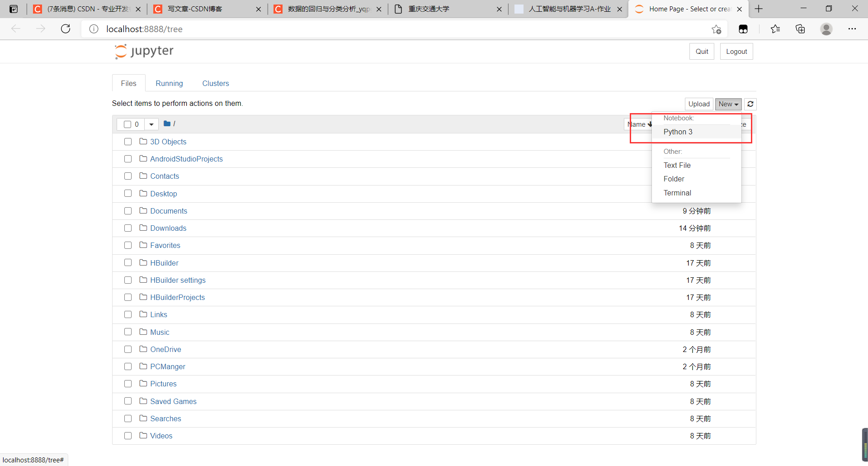Image resolution: width=868 pixels, height=466 pixels.
Task: Click the browser reload icon
Action: (x=66, y=29)
